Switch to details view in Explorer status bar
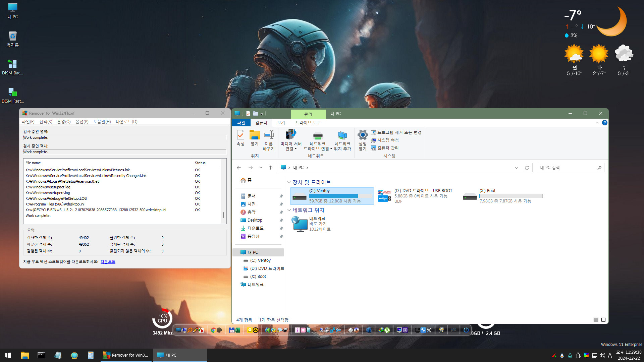This screenshot has width=644, height=362. pos(596,320)
